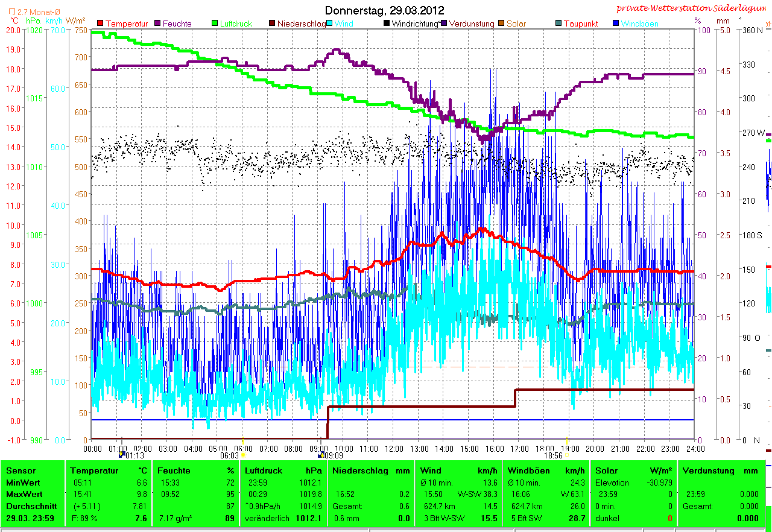The width and height of the screenshot is (772, 532).
Task: Click the dark red Niederschlag legend square
Action: click(272, 24)
